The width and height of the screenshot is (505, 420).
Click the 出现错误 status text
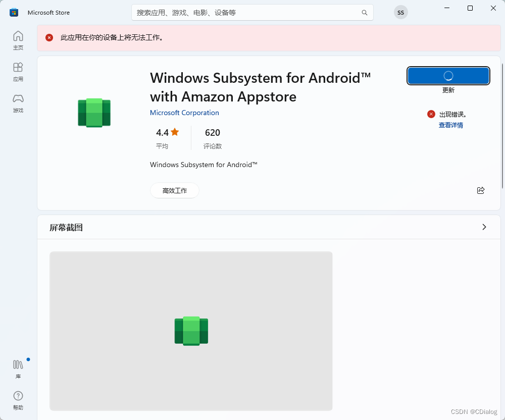[453, 114]
